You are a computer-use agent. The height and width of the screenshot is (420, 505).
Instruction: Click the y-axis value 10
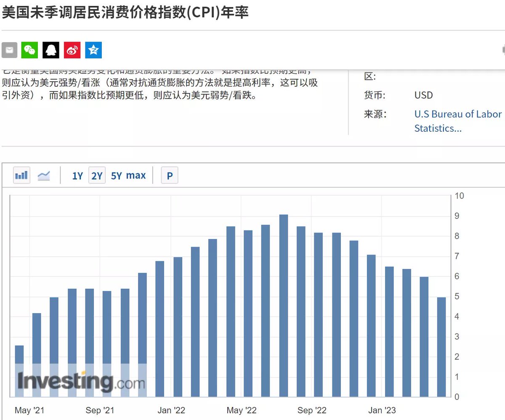(x=460, y=196)
